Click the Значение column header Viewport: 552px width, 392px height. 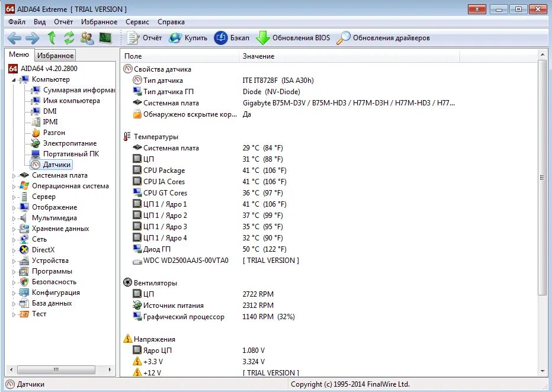(349, 56)
